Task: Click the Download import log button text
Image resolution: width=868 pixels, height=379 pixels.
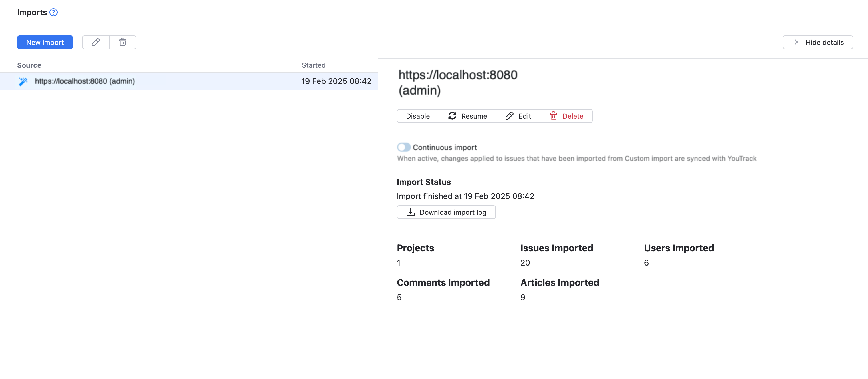Action: point(453,212)
